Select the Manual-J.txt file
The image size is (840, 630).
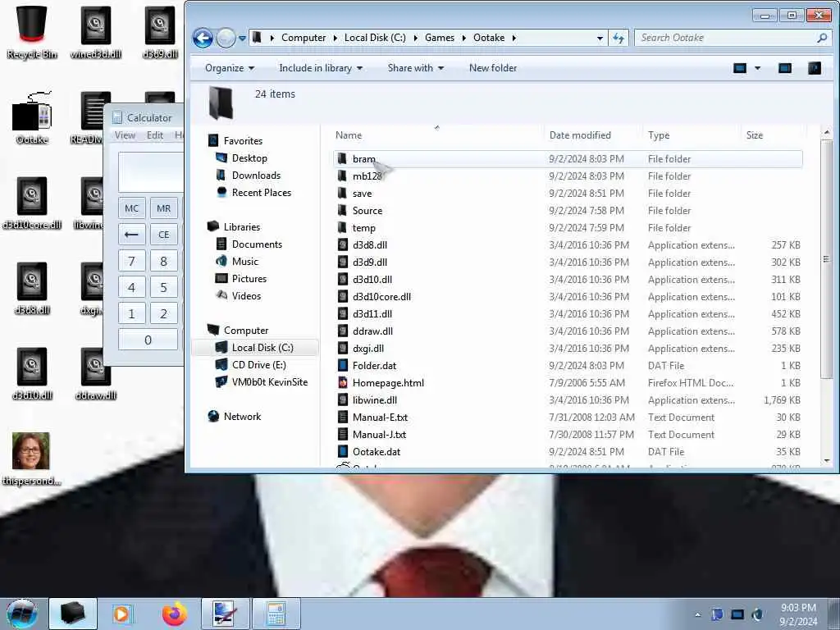[x=379, y=435]
